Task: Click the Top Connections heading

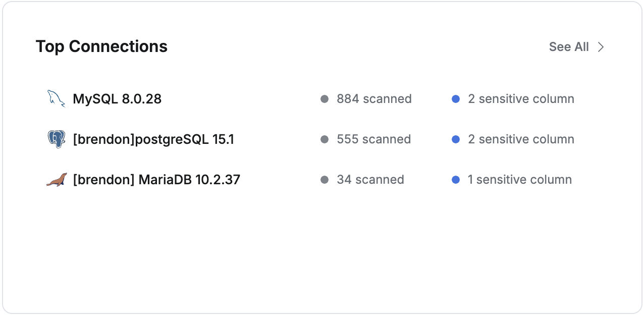Action: [101, 46]
